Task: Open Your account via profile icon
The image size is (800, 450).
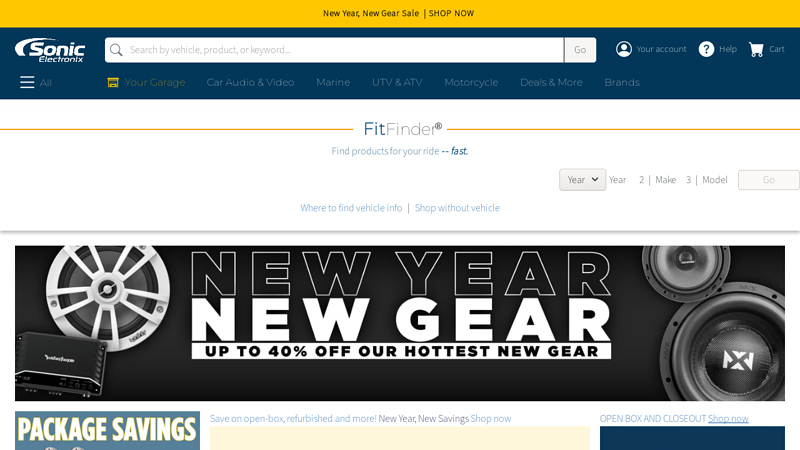Action: pos(623,49)
